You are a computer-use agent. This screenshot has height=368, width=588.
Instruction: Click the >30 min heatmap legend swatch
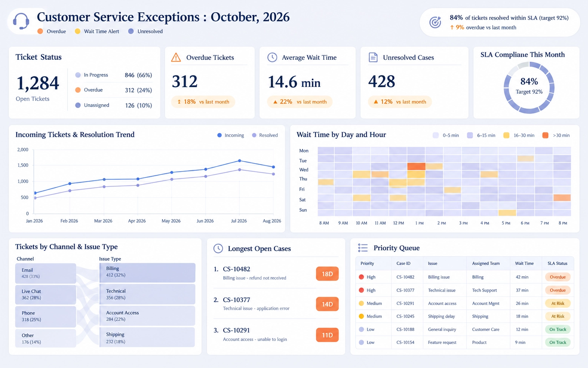tap(545, 135)
